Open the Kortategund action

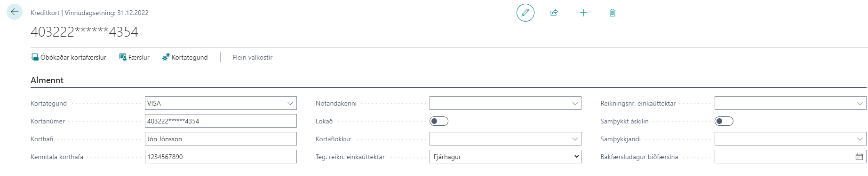coord(185,57)
